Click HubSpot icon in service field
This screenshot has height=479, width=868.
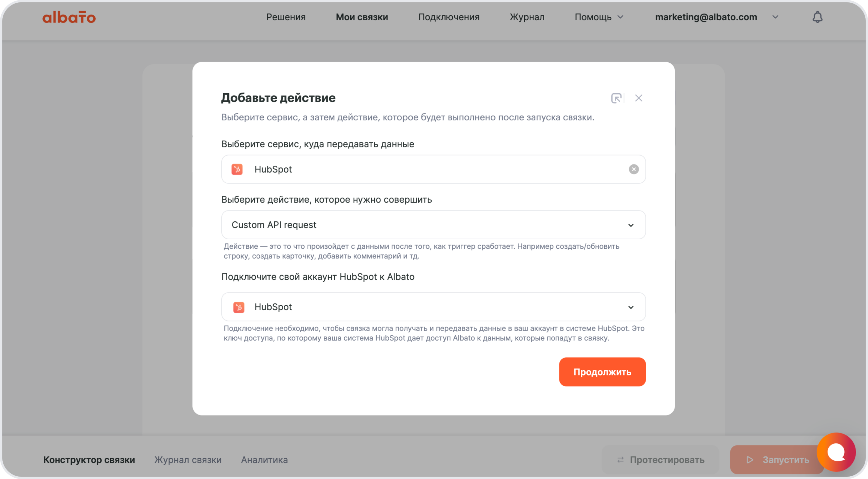[x=237, y=169]
